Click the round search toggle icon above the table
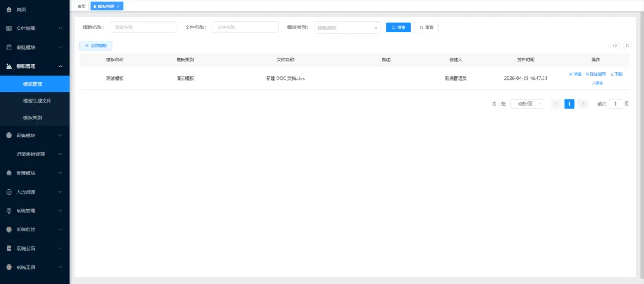 tap(615, 45)
